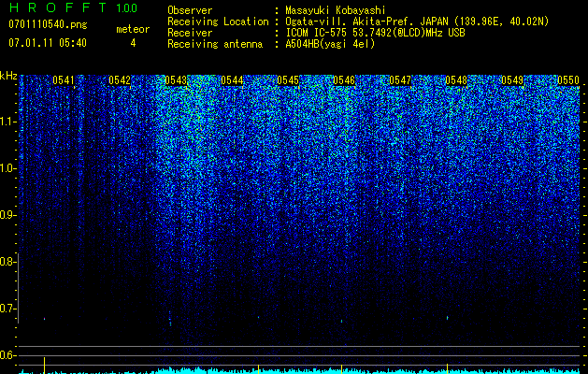Click the meteor count label
Image resolution: width=588 pixels, height=374 pixels.
[x=133, y=29]
